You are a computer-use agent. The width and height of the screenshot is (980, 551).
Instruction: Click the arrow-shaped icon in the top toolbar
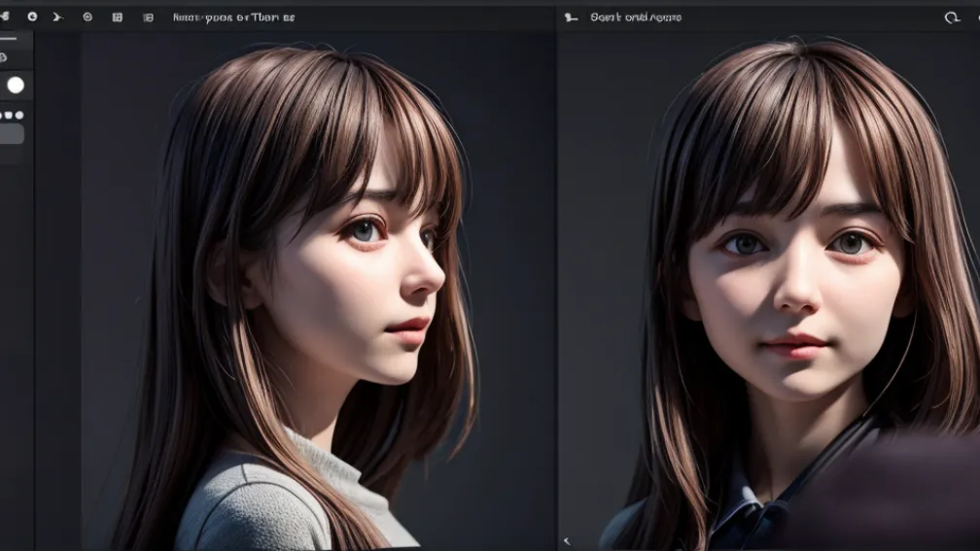pyautogui.click(x=57, y=17)
